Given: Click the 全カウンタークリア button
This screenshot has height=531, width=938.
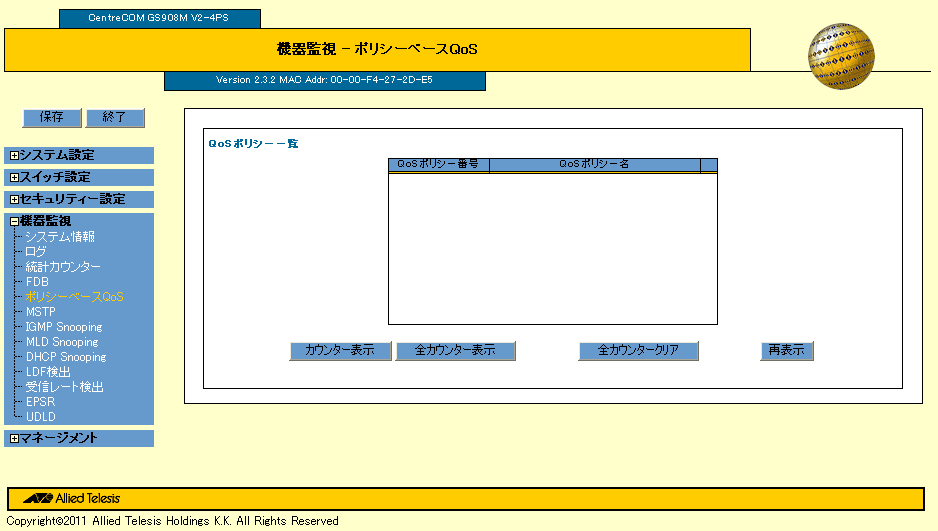Looking at the screenshot, I should [x=638, y=351].
